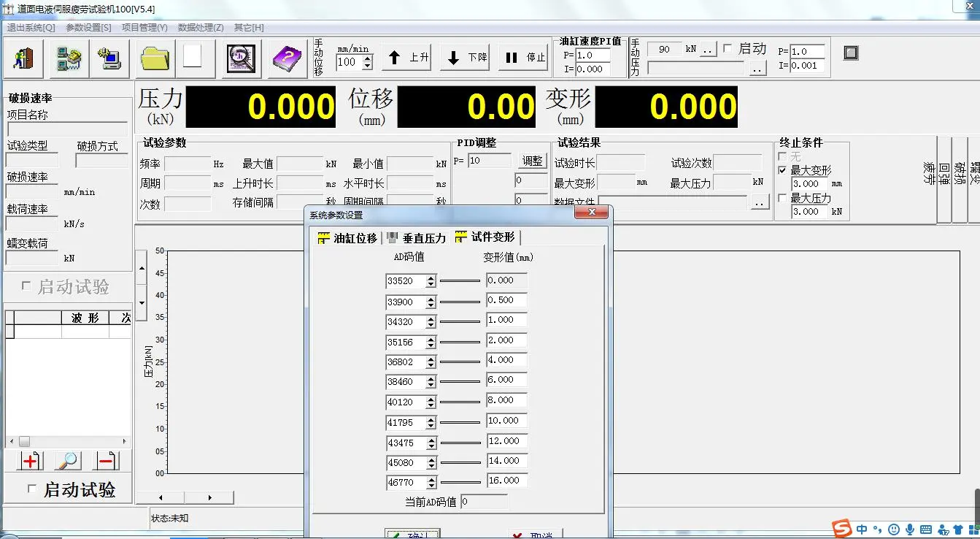Open the 其它[H] menu

[x=249, y=27]
